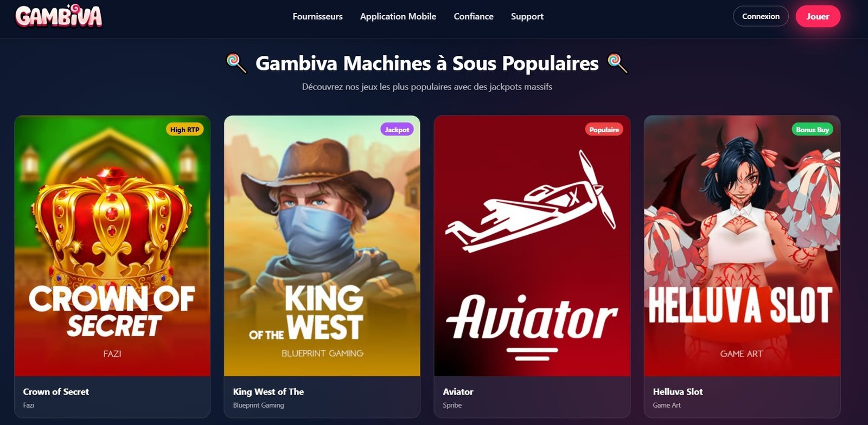Click the lollipop icon left of heading
The width and height of the screenshot is (868, 425).
(237, 63)
